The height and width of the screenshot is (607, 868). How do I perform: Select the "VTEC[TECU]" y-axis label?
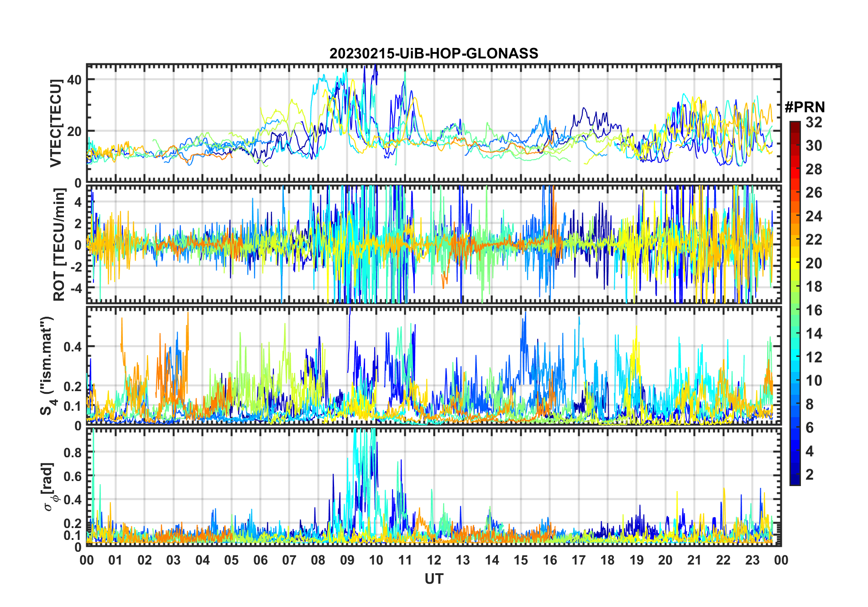(56, 123)
